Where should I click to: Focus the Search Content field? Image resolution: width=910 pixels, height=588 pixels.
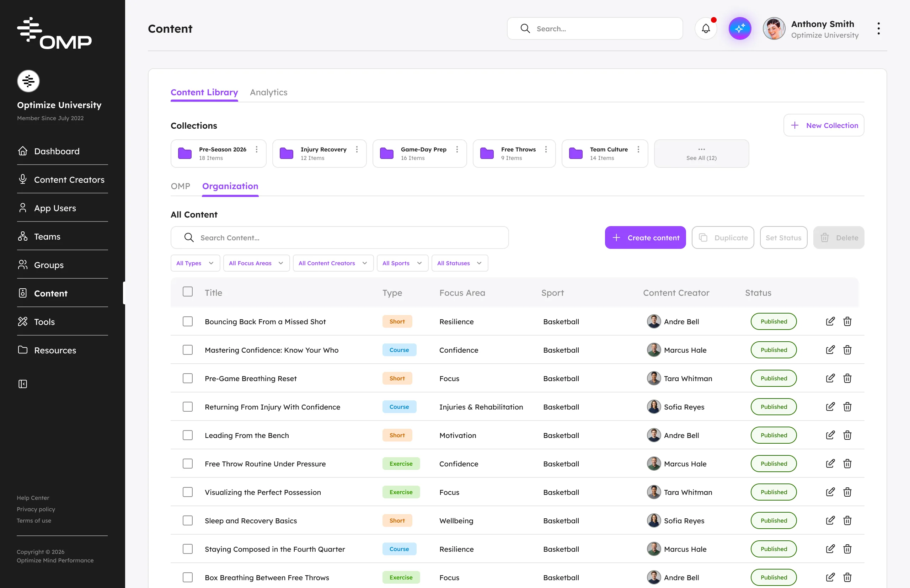(339, 237)
